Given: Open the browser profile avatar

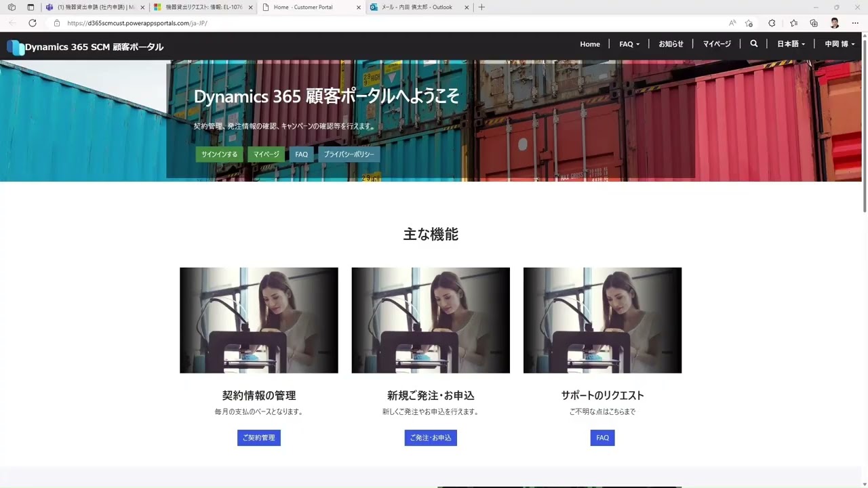Looking at the screenshot, I should (835, 23).
